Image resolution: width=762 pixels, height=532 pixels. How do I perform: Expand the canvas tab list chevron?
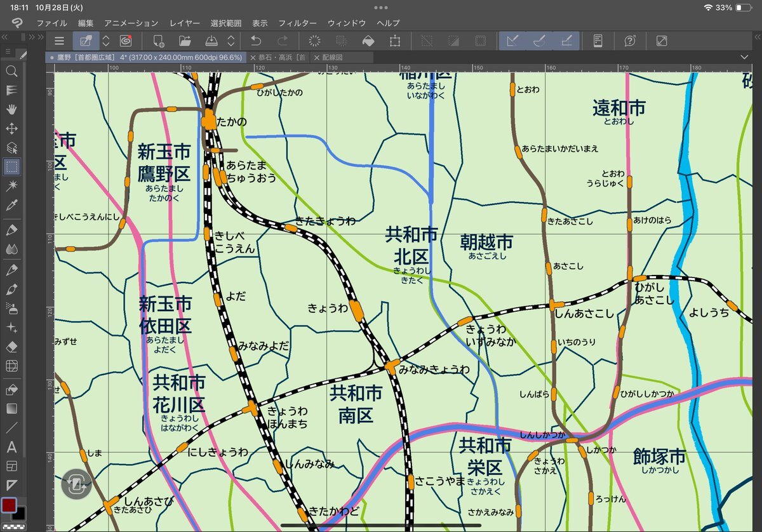click(744, 57)
